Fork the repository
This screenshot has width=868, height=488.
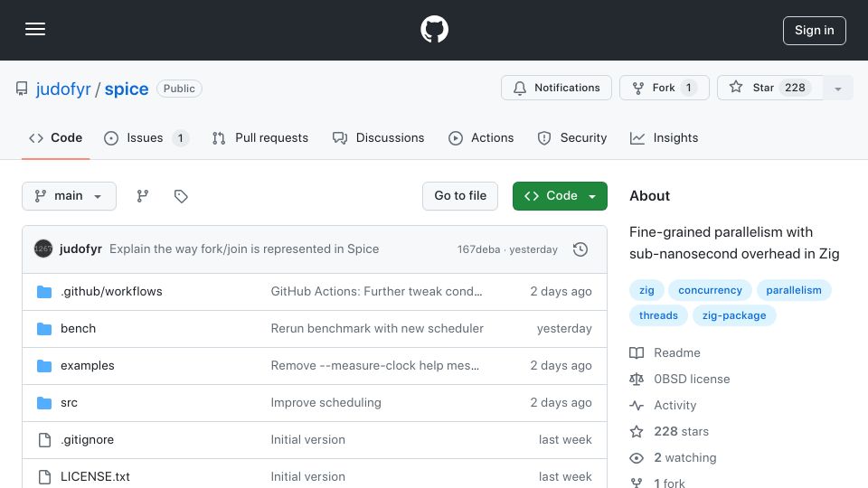tap(664, 88)
